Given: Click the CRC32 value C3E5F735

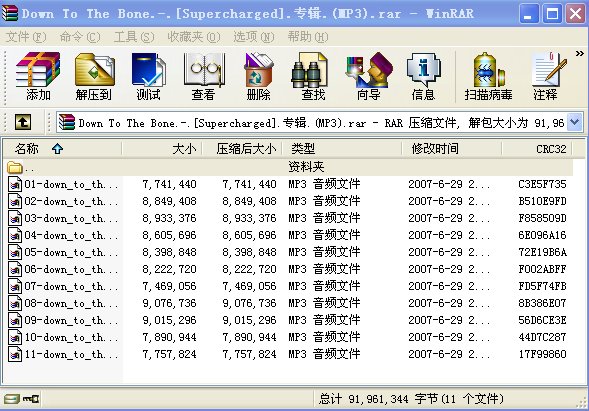Looking at the screenshot, I should click(542, 184).
